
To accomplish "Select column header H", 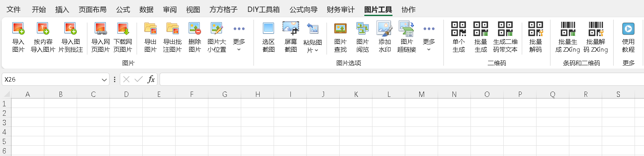I will [258, 94].
